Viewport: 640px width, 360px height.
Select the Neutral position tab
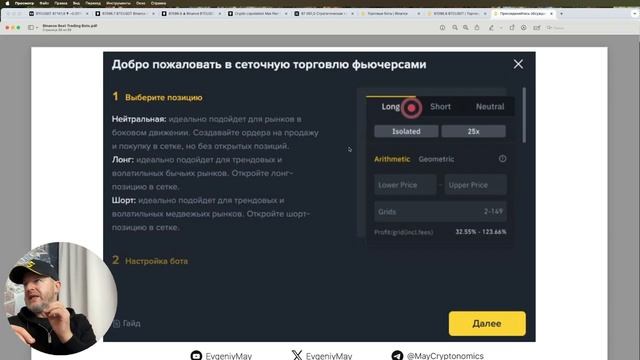tap(490, 107)
